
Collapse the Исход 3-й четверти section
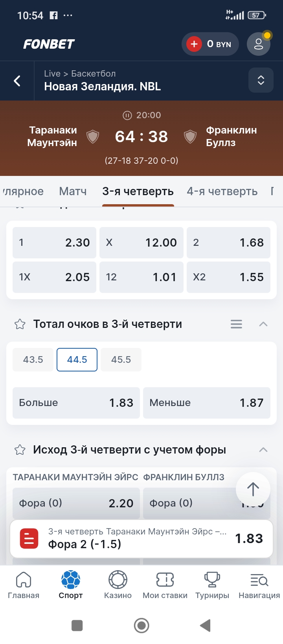(x=263, y=450)
